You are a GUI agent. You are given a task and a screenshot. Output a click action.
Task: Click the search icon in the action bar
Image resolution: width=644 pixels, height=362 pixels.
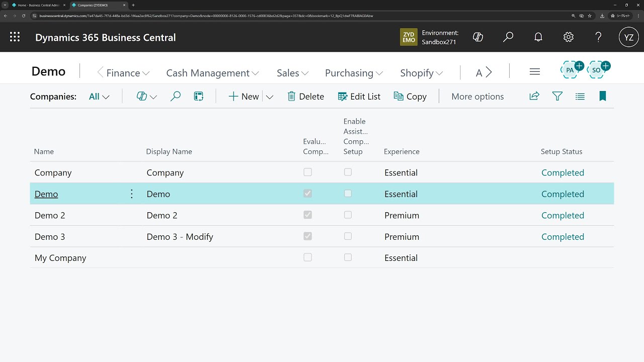point(175,96)
